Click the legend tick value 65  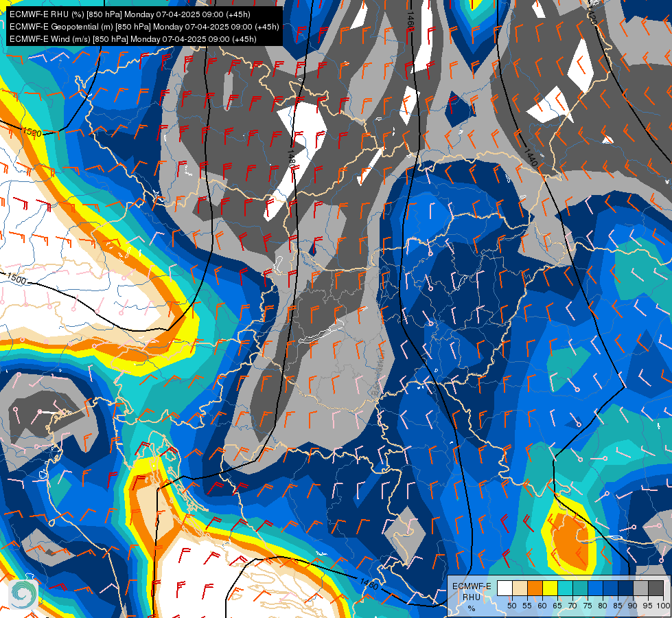click(557, 606)
